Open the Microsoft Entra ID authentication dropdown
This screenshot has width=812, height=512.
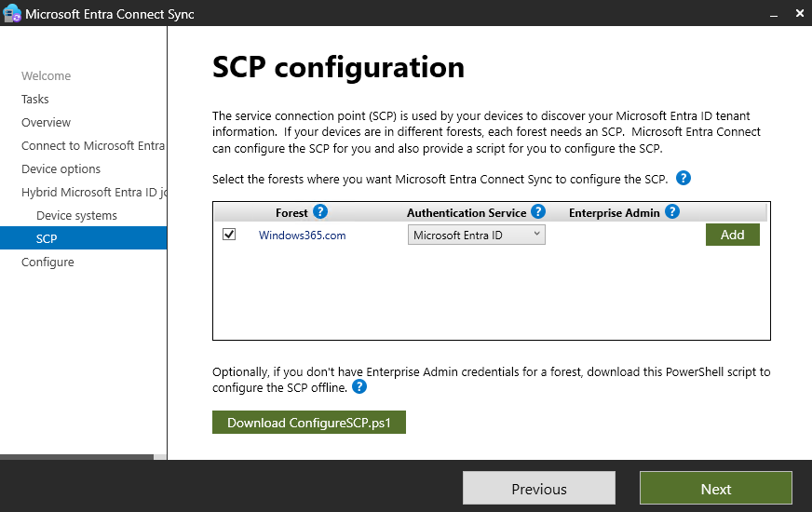(x=477, y=235)
